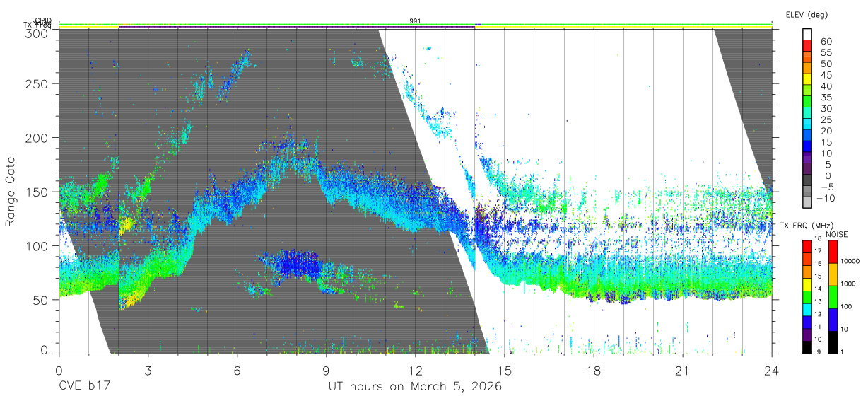Viewport: 868px width, 401px height.
Task: Click 'UT hours on March 5, 2026' label
Action: [x=415, y=387]
